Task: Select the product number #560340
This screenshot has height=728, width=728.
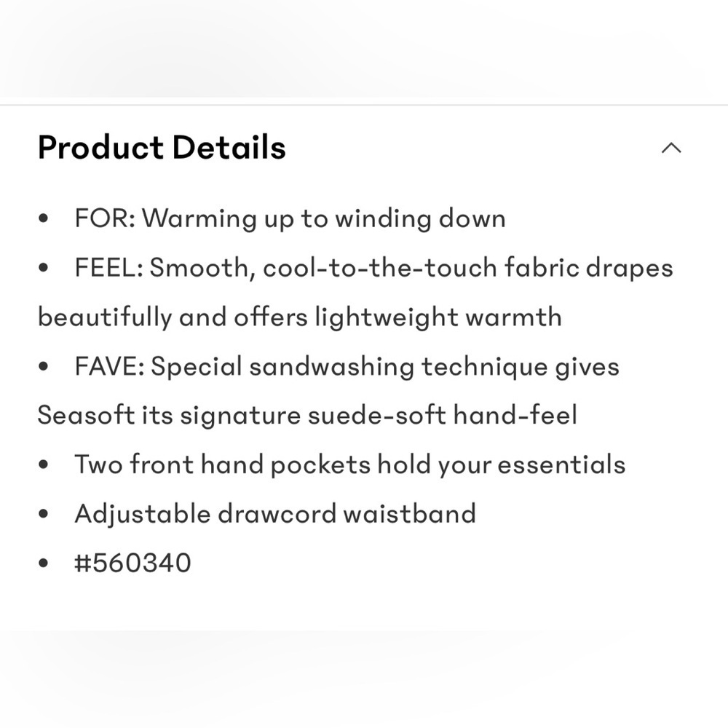Action: (132, 563)
